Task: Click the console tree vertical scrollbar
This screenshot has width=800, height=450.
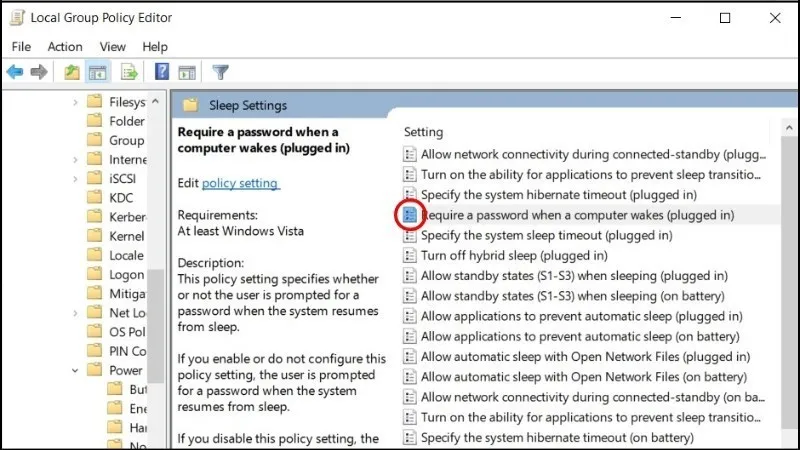Action: [156, 300]
